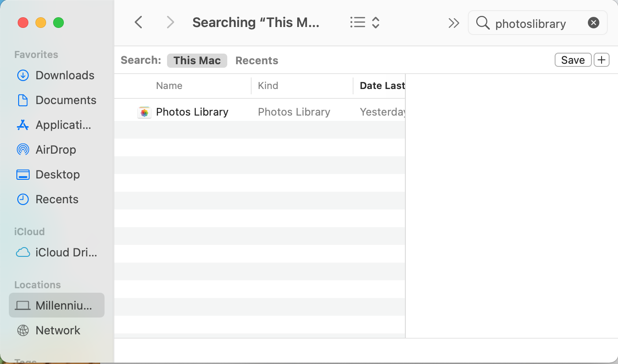Open Network under Locations
618x364 pixels.
[x=58, y=330]
